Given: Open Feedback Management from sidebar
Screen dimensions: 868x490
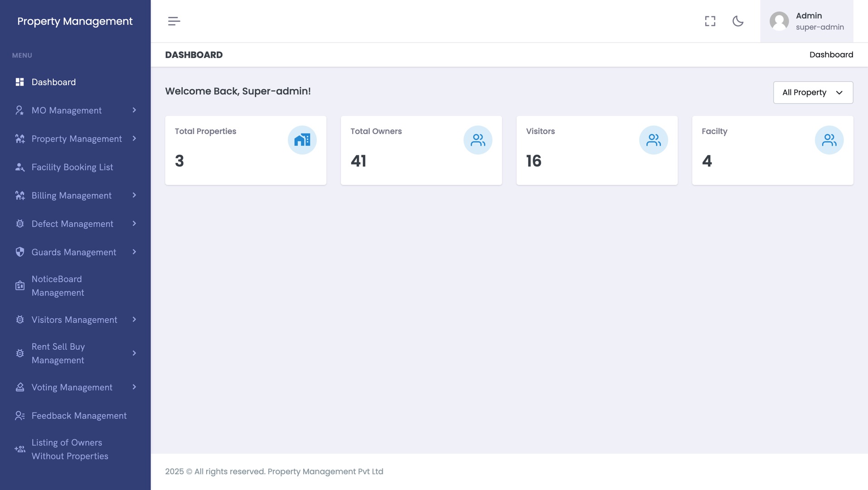Looking at the screenshot, I should click(x=79, y=416).
